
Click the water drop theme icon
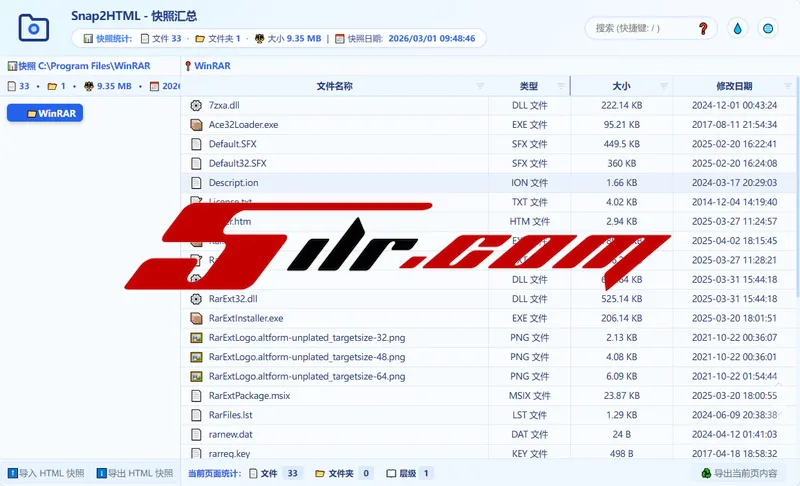pos(738,28)
